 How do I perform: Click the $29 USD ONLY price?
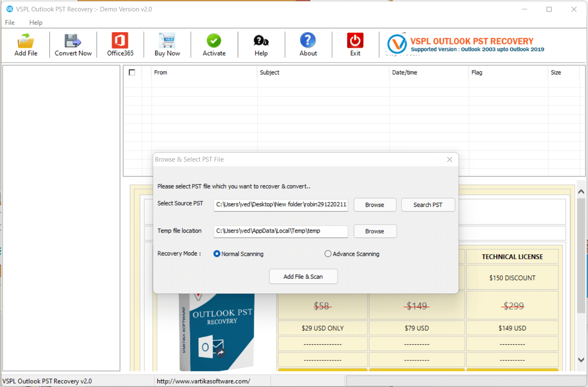pyautogui.click(x=323, y=328)
